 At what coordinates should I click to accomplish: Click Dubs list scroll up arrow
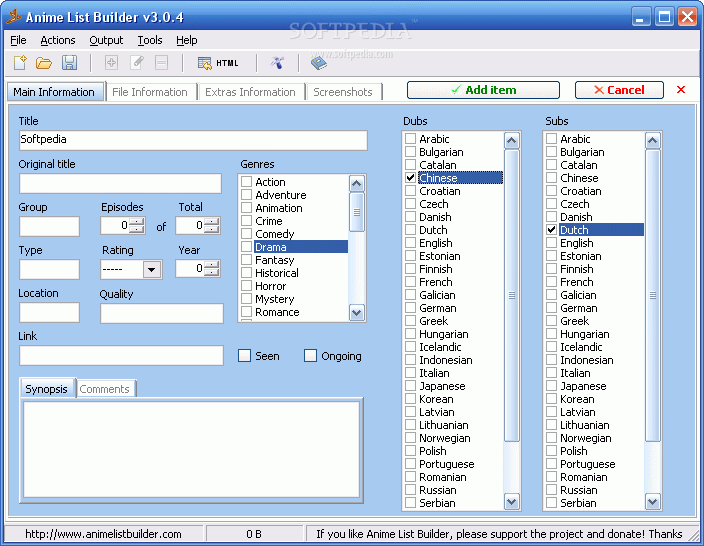click(x=511, y=141)
